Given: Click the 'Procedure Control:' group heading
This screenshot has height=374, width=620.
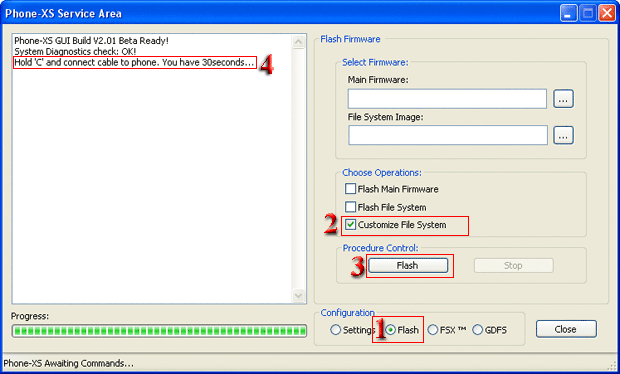Looking at the screenshot, I should coord(380,248).
